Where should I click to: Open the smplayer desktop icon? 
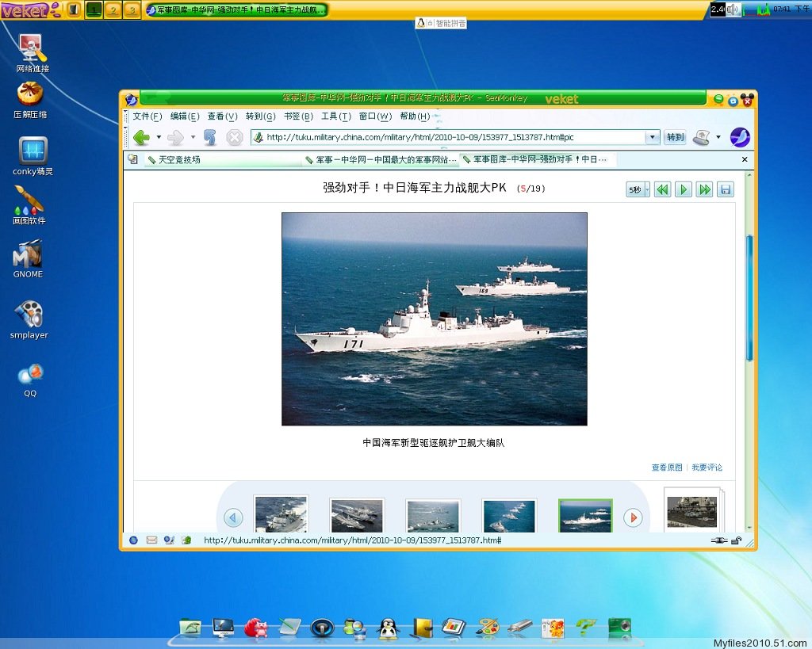click(29, 319)
